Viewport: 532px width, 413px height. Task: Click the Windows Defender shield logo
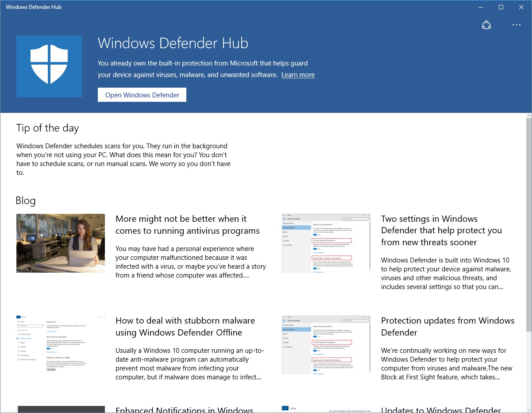click(x=49, y=66)
